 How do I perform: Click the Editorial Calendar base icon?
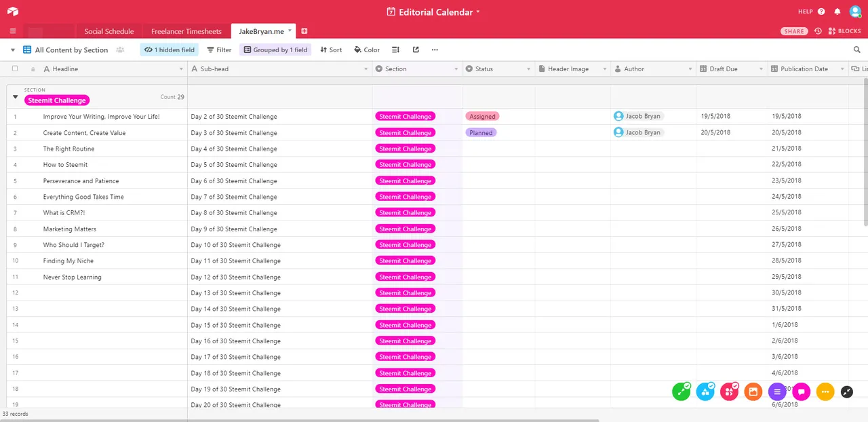tap(391, 12)
